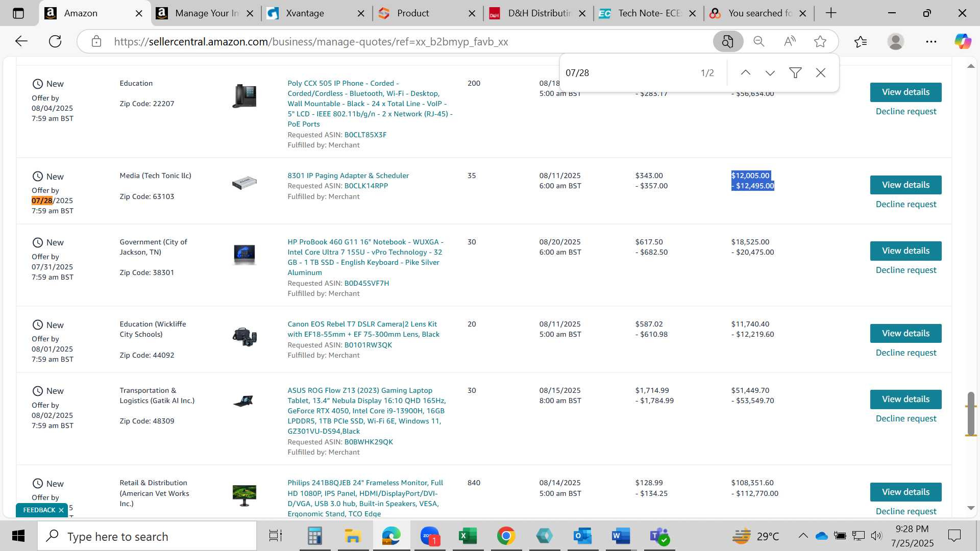This screenshot has width=980, height=551.
Task: Go back to the previous page
Action: 21,41
